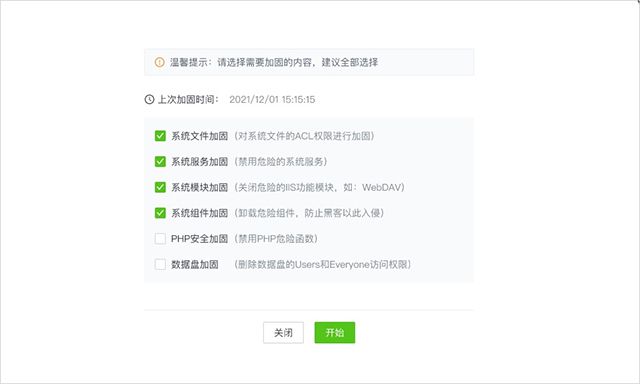Image resolution: width=640 pixels, height=384 pixels.
Task: Uncheck the 系统组件加固 checkbox
Action: [160, 213]
